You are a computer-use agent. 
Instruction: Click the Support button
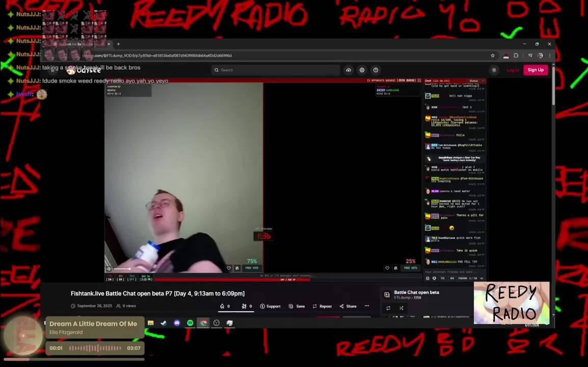click(x=270, y=306)
